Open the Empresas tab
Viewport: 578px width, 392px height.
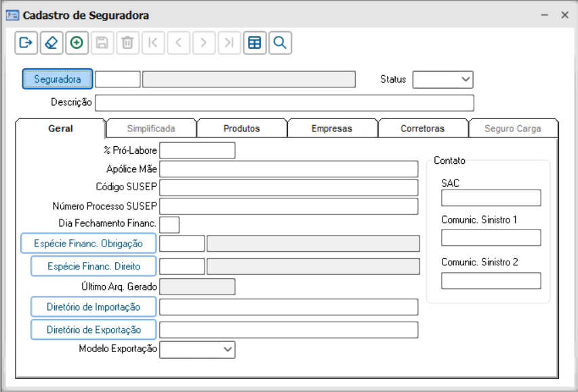pos(332,129)
